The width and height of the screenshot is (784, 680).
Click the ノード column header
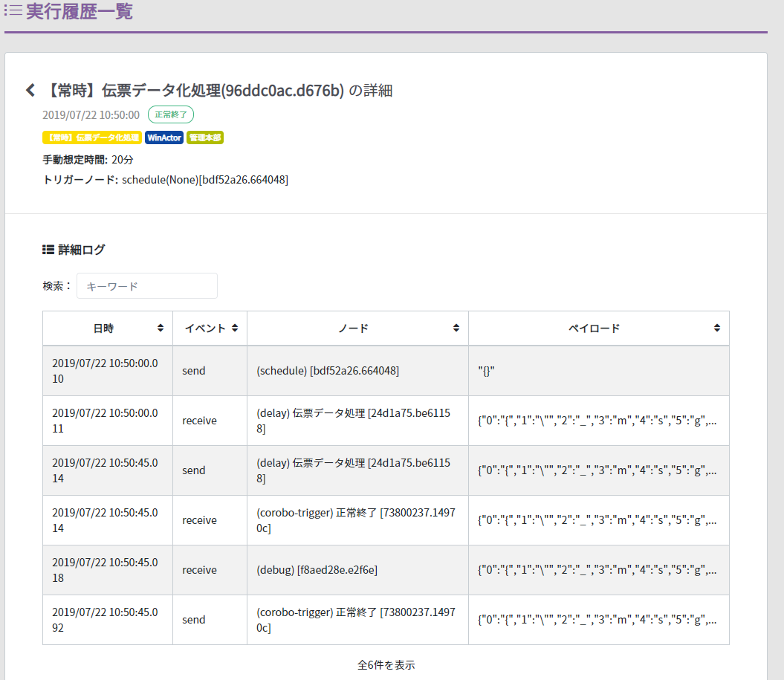click(357, 328)
